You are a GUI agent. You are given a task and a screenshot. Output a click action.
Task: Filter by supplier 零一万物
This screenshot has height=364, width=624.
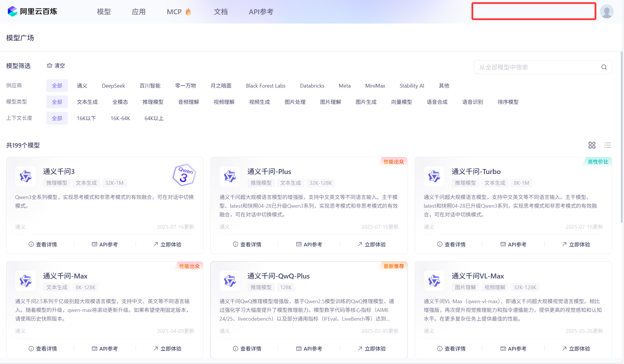[x=186, y=86]
